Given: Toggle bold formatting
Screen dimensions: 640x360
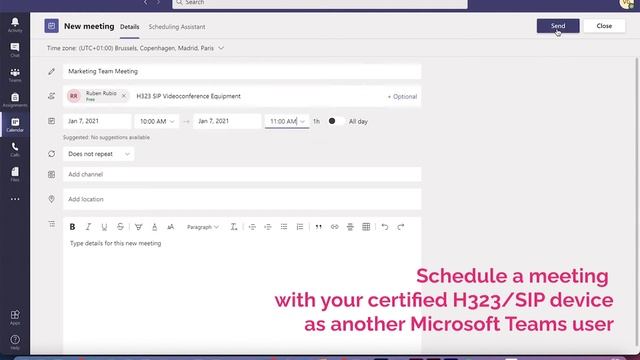Looking at the screenshot, I should [72, 227].
